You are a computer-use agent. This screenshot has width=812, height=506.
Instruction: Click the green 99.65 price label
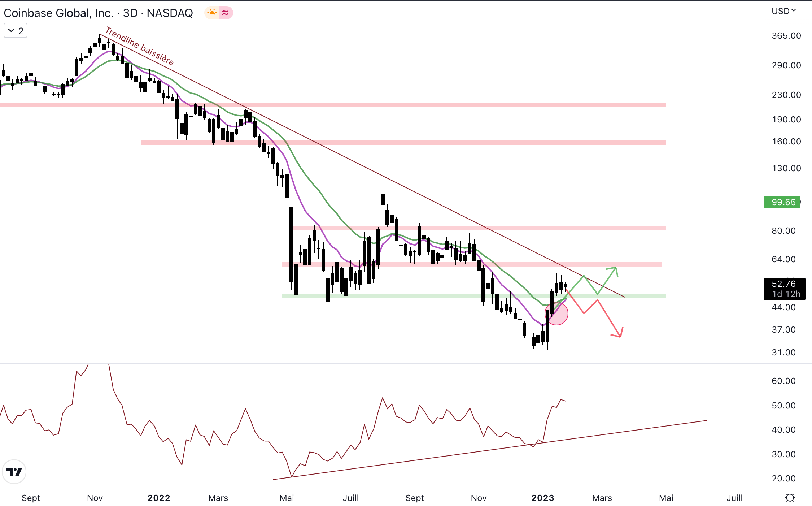pos(782,202)
